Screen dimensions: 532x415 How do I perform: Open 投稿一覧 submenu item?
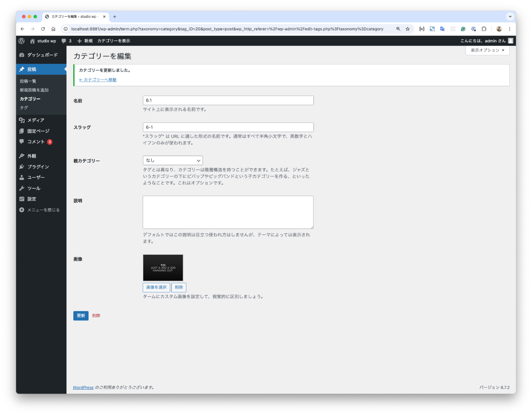coord(28,81)
